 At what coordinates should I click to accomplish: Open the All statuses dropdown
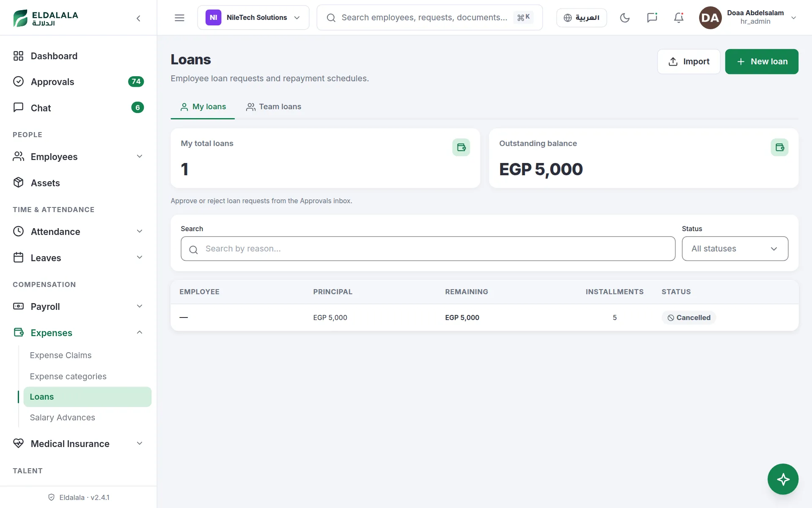[735, 248]
